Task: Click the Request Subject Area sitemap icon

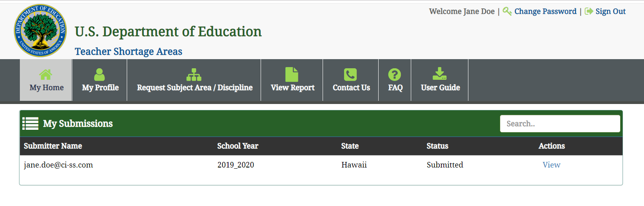Action: point(194,75)
